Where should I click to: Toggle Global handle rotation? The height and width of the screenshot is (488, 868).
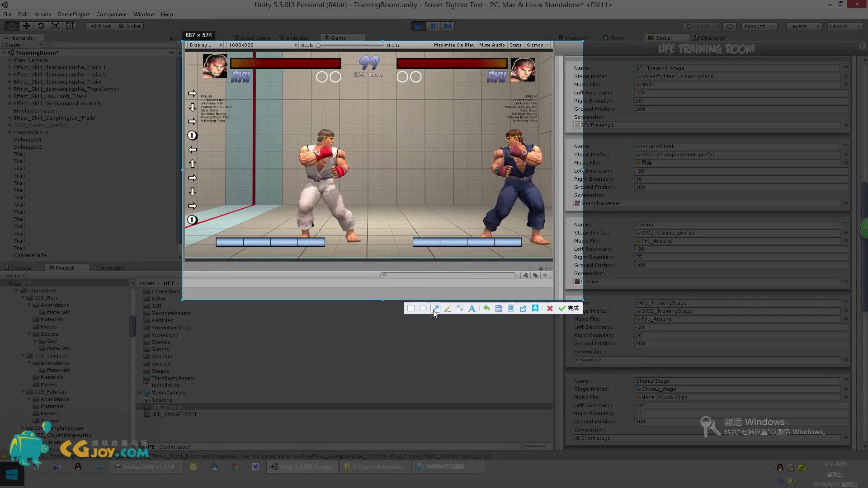click(x=130, y=26)
